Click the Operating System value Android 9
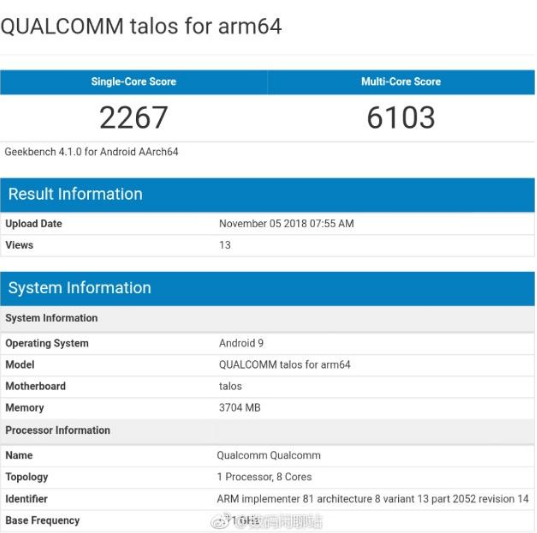This screenshot has height=533, width=537. [241, 343]
